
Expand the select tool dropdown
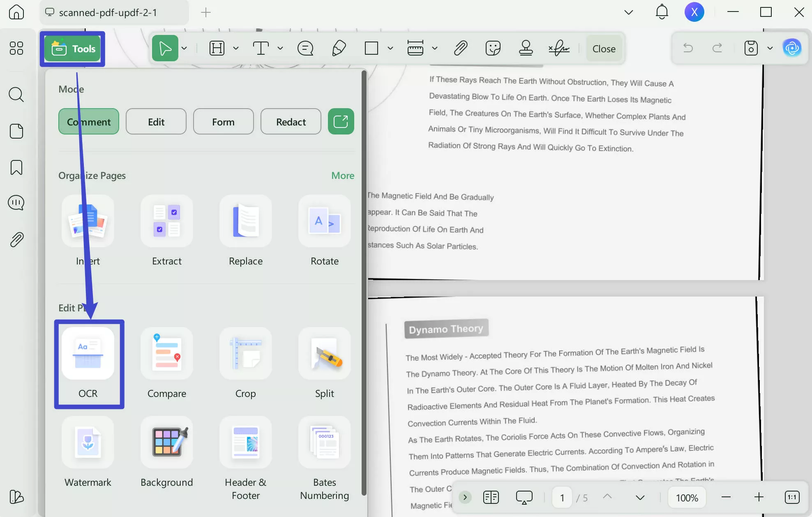185,48
